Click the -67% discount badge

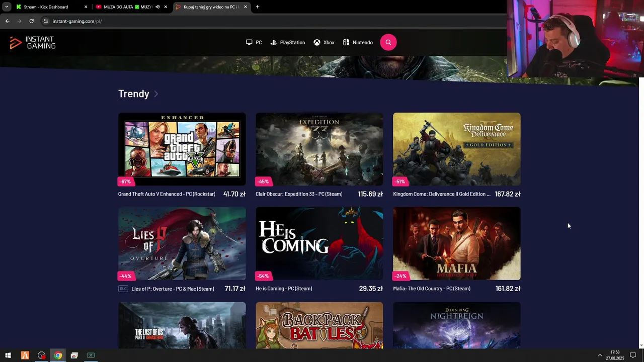coord(125,182)
